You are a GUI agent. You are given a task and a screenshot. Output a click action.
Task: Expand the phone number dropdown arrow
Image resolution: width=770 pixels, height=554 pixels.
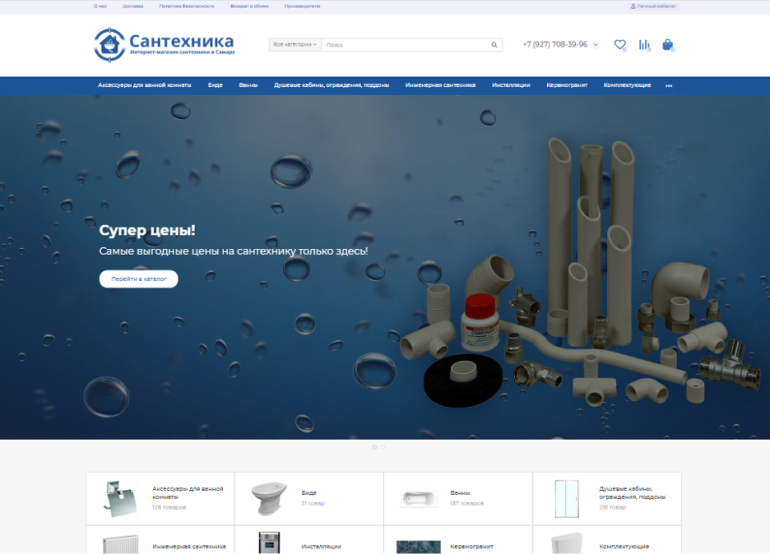point(596,45)
